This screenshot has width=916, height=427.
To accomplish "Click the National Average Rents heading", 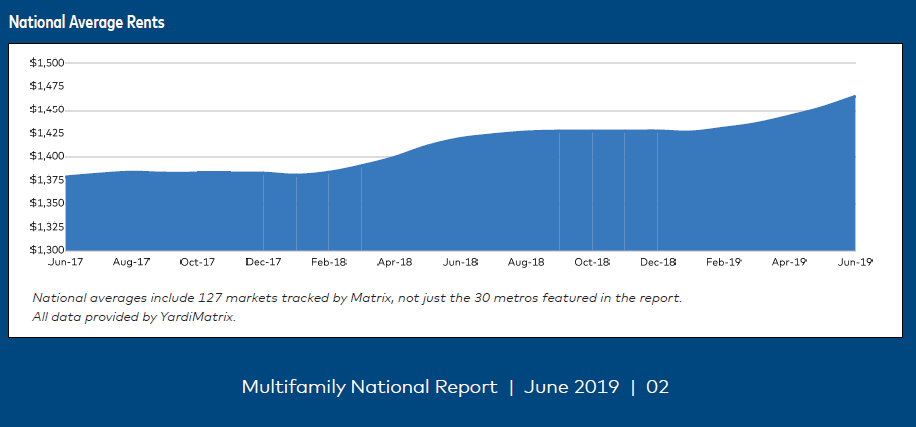I will [87, 23].
